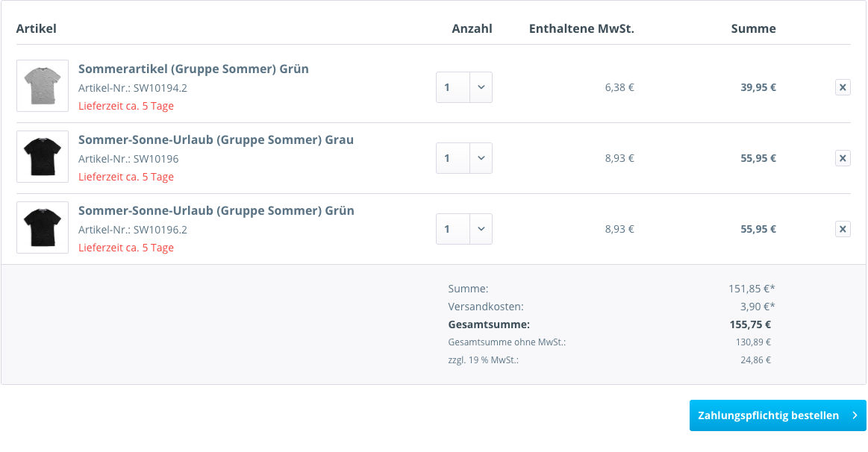Click the Versandkosten label
This screenshot has width=868, height=452.
486,307
